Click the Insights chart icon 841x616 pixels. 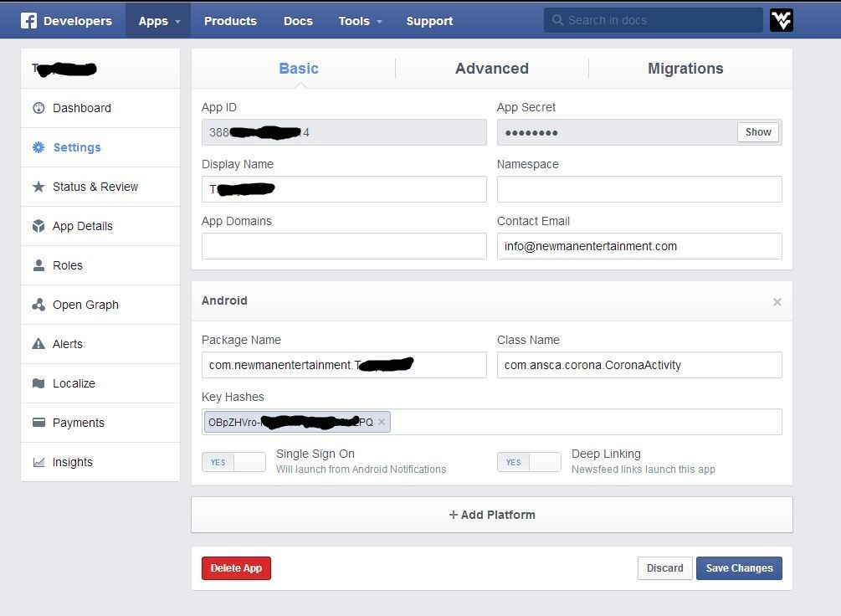tap(38, 462)
